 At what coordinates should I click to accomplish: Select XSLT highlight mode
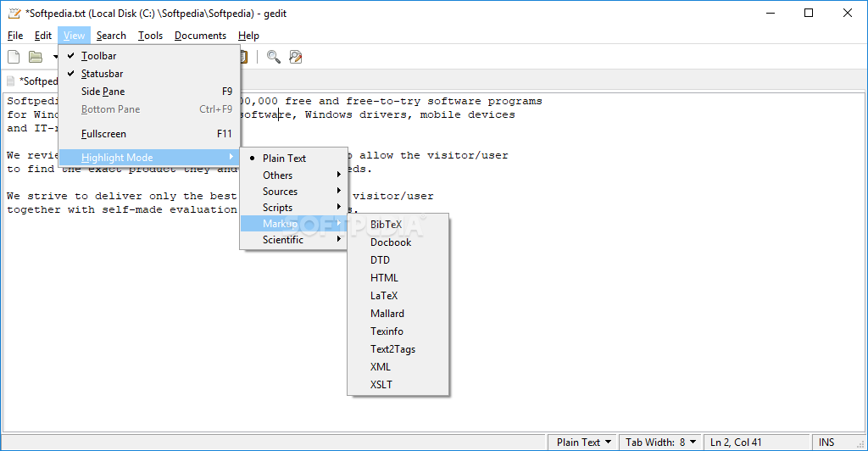(398, 385)
